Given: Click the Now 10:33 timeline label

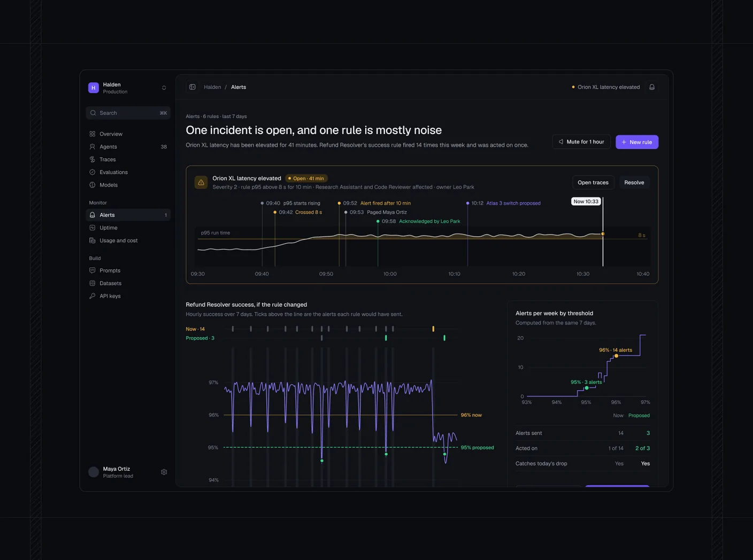Looking at the screenshot, I should tap(586, 202).
